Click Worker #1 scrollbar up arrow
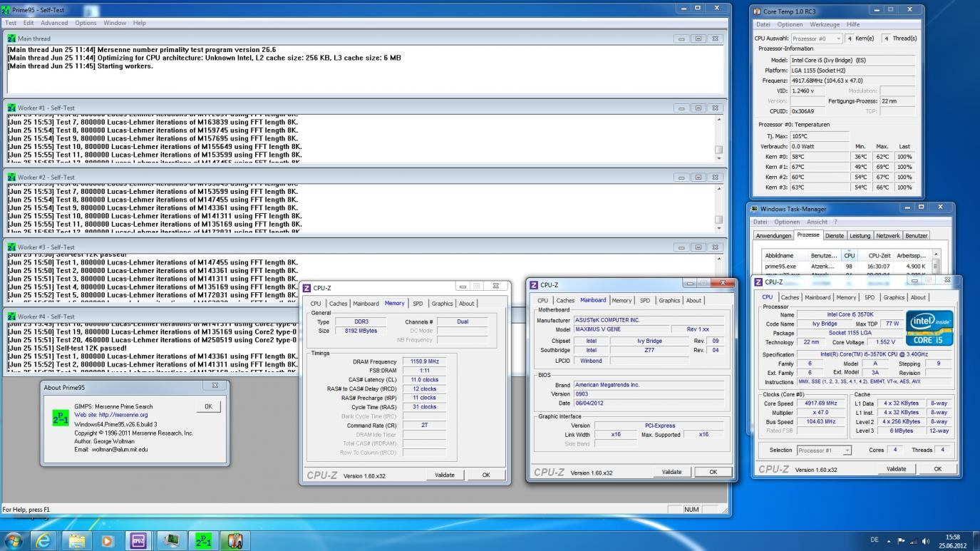This screenshot has width=980, height=551. (719, 119)
